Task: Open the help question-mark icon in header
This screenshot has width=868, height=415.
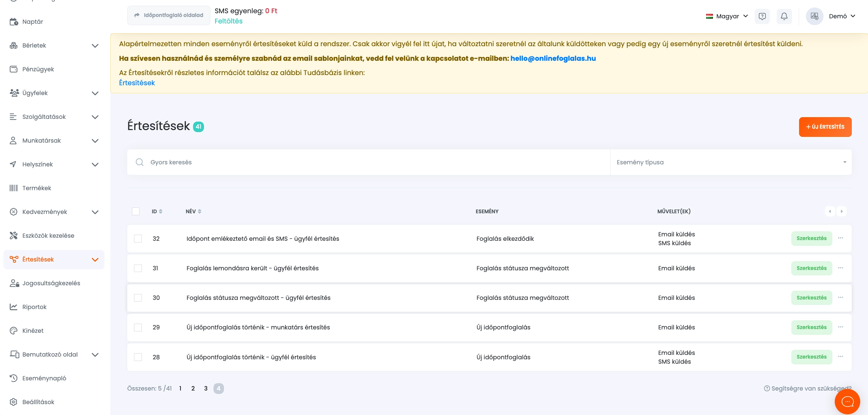Action: pos(762,16)
